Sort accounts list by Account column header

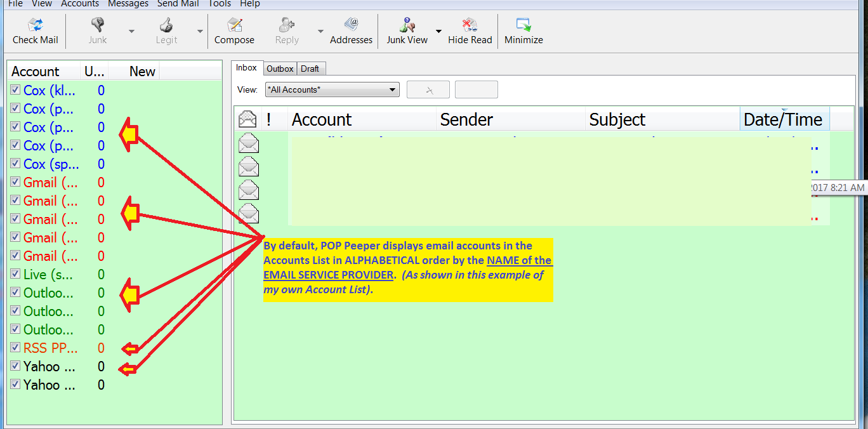click(44, 71)
